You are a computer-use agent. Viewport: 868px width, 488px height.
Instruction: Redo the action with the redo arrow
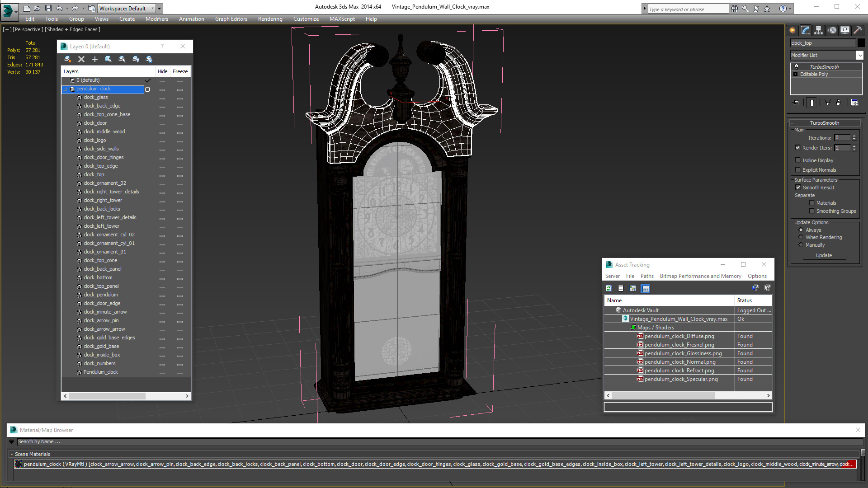point(75,8)
